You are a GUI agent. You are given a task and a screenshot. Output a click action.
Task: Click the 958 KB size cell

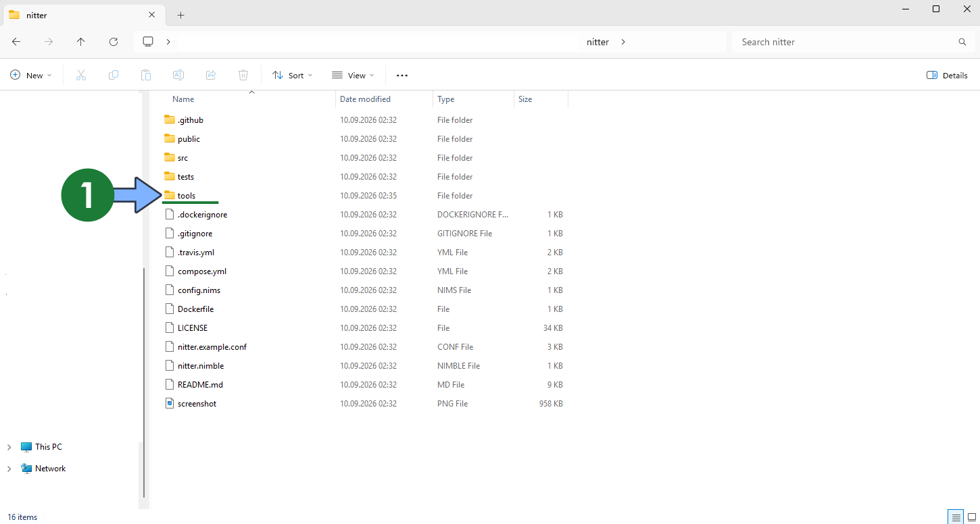click(550, 403)
